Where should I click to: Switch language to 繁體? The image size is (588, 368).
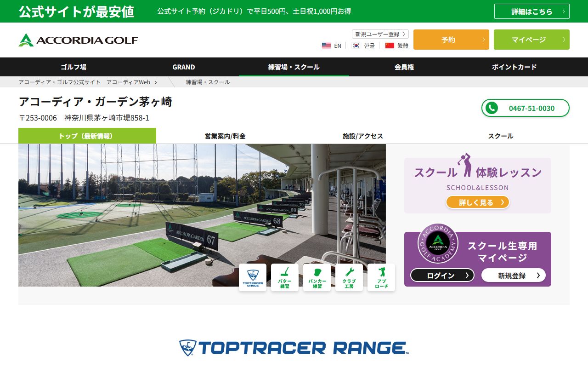403,46
